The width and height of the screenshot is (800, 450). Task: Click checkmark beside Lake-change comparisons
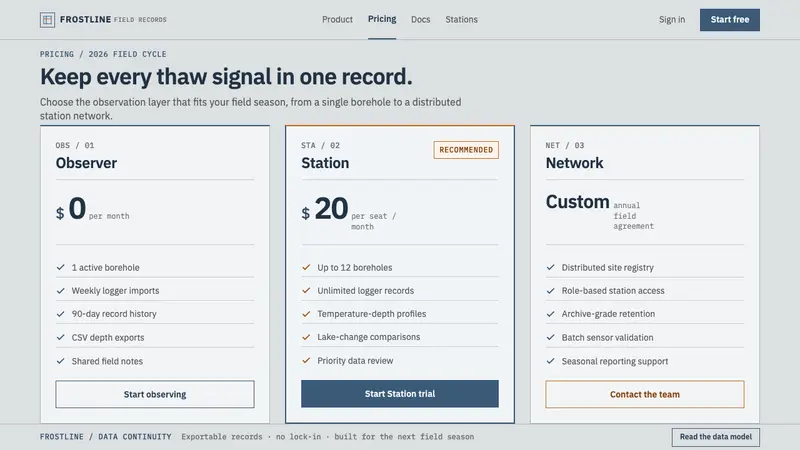point(306,337)
